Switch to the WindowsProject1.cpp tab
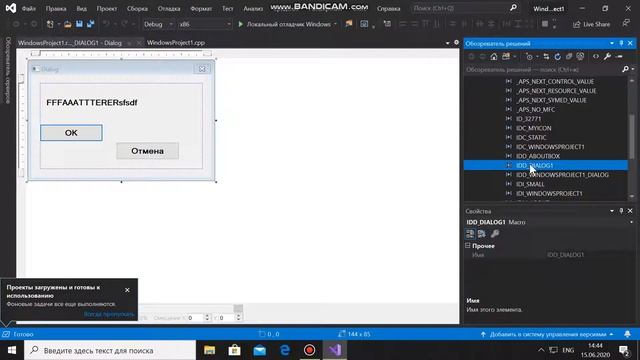The width and height of the screenshot is (640, 360). pyautogui.click(x=176, y=42)
